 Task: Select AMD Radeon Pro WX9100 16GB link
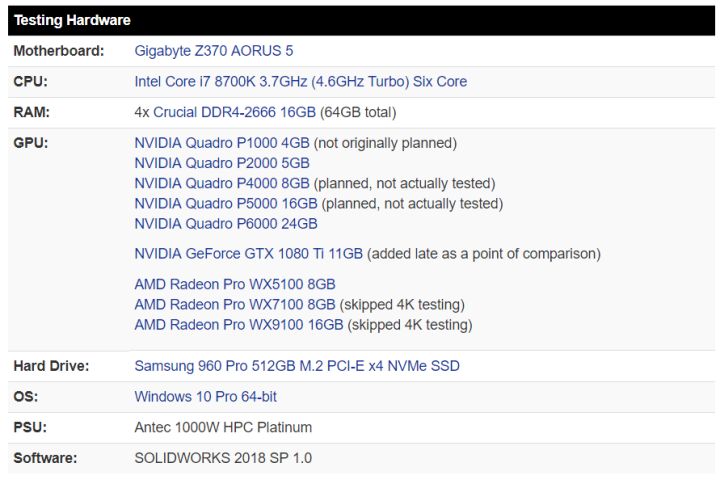point(239,325)
